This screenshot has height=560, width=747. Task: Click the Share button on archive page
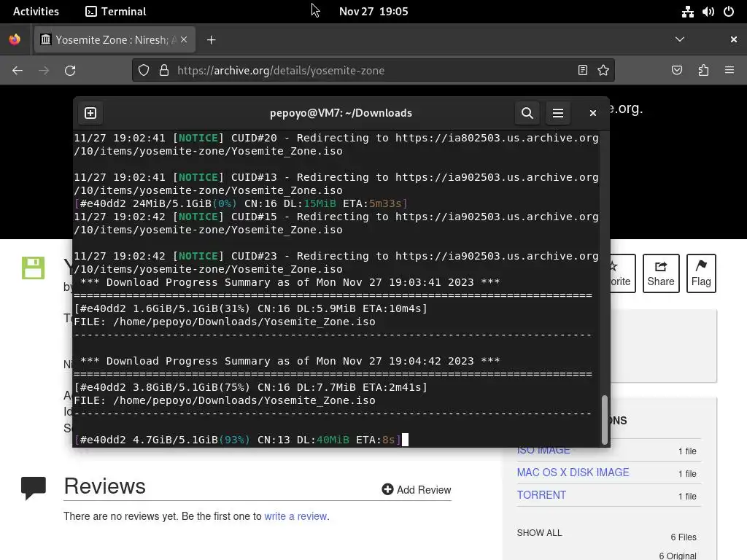click(661, 273)
